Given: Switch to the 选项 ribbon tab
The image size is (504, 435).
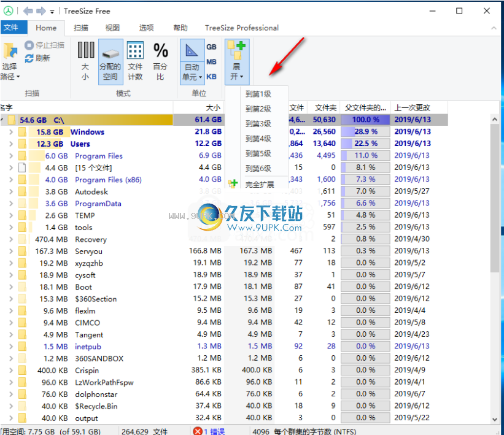Looking at the screenshot, I should click(146, 28).
